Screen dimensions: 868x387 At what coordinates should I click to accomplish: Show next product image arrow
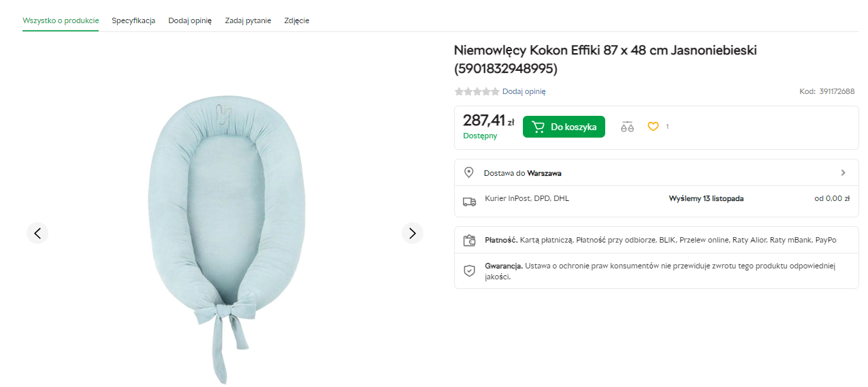(x=412, y=233)
